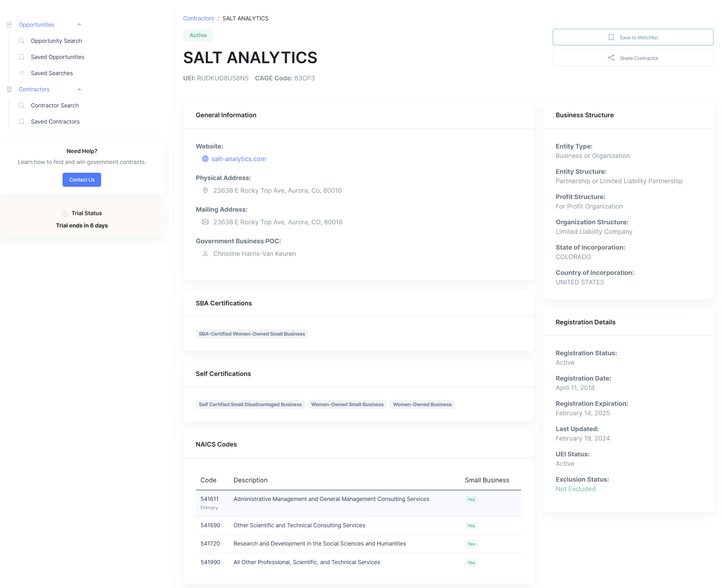Select NAICS code 541690 cell
The image size is (722, 588).
point(210,526)
